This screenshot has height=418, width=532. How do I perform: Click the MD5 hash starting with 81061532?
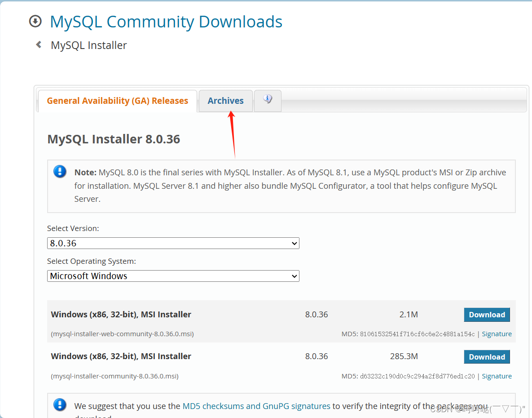coord(417,334)
